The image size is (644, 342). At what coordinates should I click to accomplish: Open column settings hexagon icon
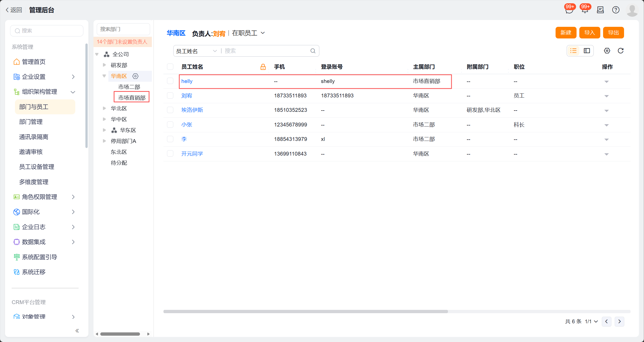(x=607, y=51)
